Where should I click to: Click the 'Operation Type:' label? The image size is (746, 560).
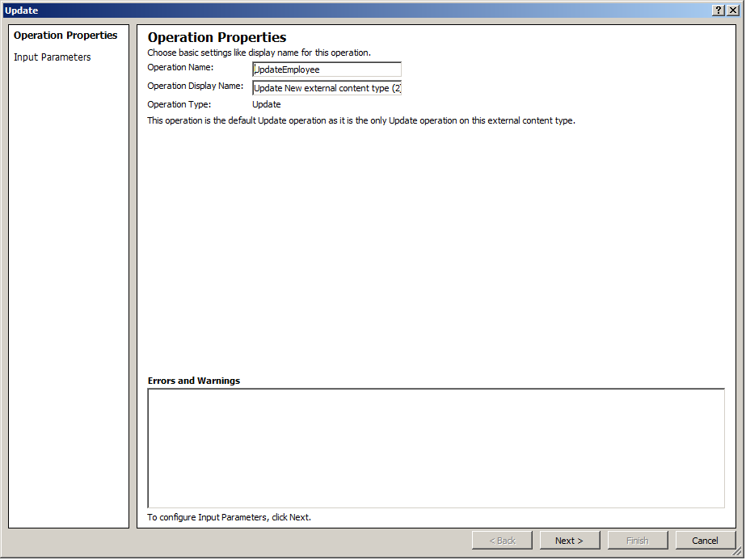(179, 104)
